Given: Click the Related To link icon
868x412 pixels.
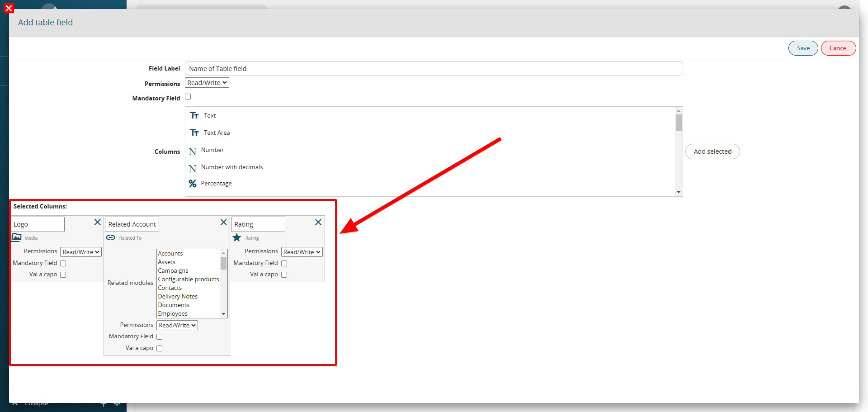Looking at the screenshot, I should 111,237.
